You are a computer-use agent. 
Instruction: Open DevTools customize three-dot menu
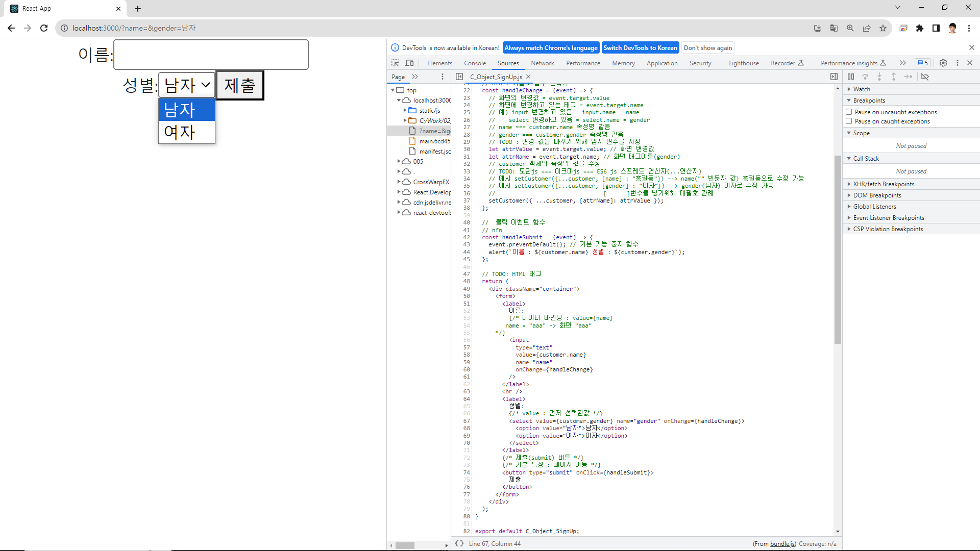click(x=958, y=63)
